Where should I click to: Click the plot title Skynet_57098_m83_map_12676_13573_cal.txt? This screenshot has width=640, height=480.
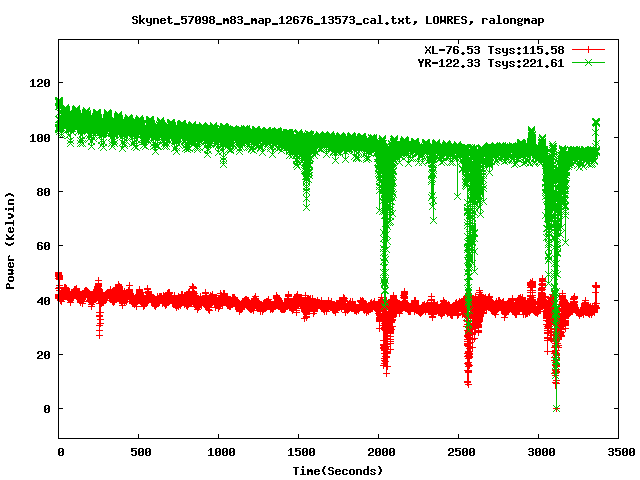pyautogui.click(x=271, y=20)
